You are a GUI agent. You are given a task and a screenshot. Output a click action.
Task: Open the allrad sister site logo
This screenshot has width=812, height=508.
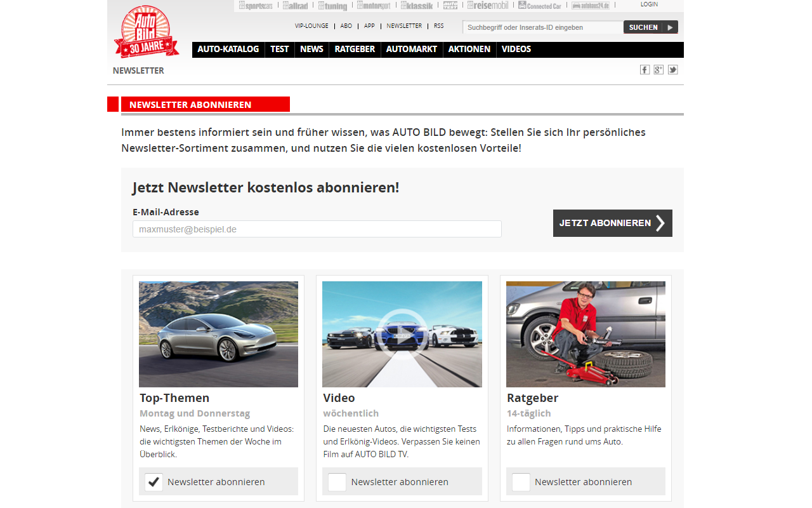[296, 6]
